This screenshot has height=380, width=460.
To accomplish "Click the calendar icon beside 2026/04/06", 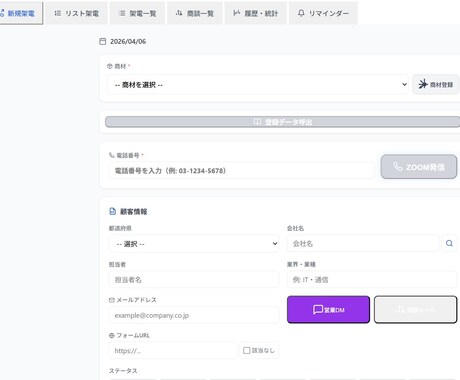I will point(103,41).
